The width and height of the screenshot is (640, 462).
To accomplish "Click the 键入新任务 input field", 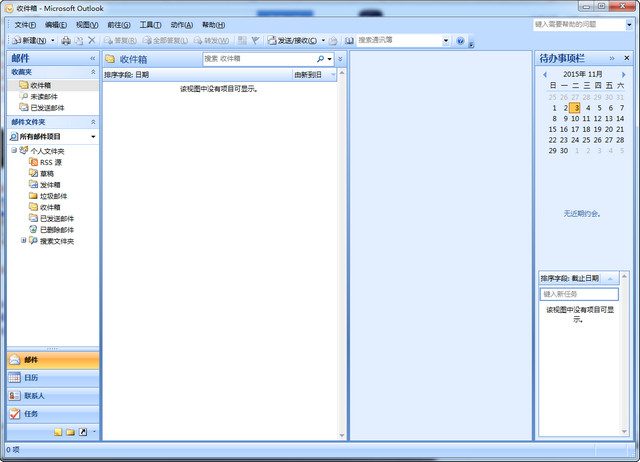I will [x=579, y=294].
